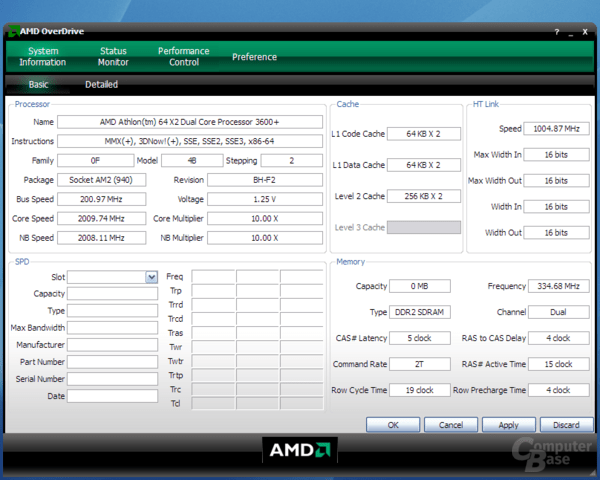The image size is (600, 480).
Task: Click the SPD Date field
Action: point(112,396)
